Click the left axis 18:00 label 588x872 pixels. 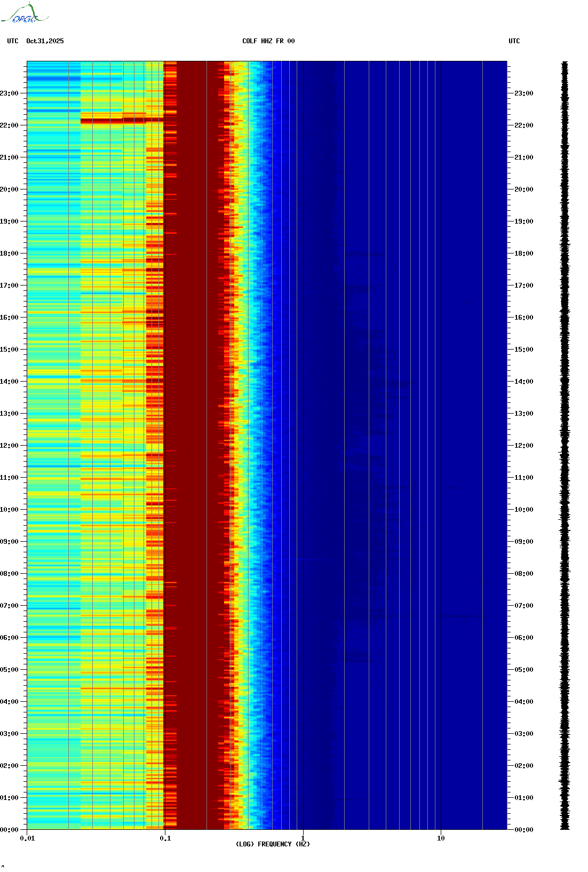(x=9, y=253)
